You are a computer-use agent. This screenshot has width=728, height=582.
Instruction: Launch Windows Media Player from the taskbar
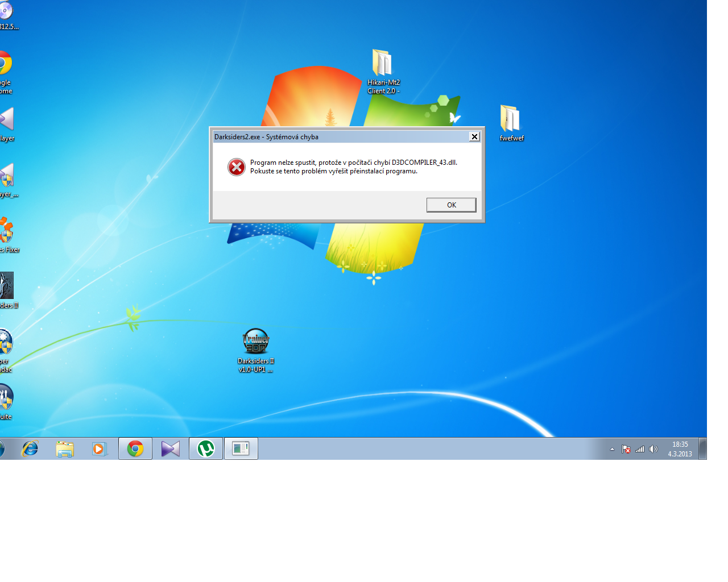(x=100, y=448)
